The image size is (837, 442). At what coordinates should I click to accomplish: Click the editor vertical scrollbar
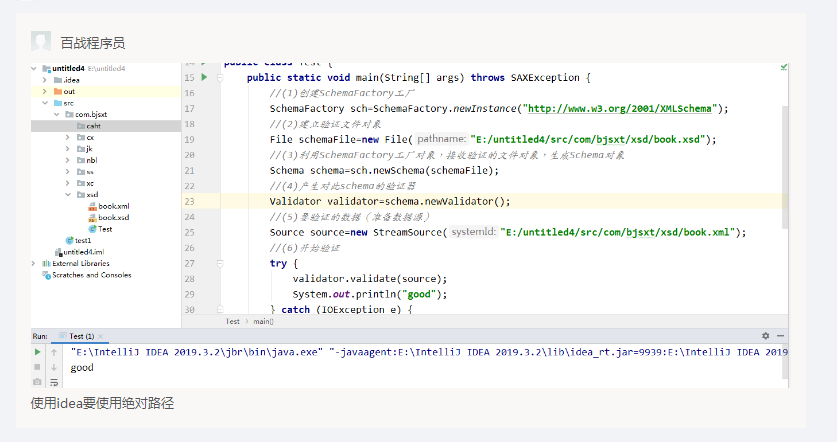pos(785,167)
